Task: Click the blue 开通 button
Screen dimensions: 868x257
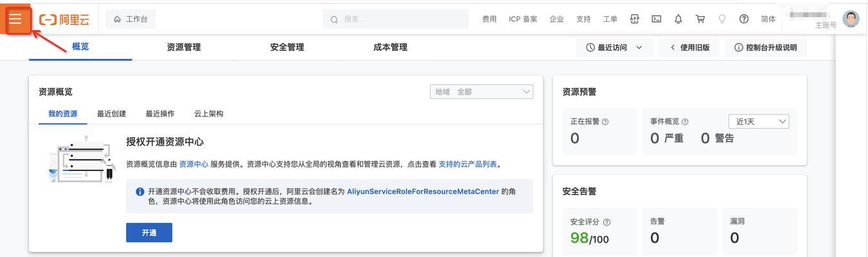Action: [149, 233]
